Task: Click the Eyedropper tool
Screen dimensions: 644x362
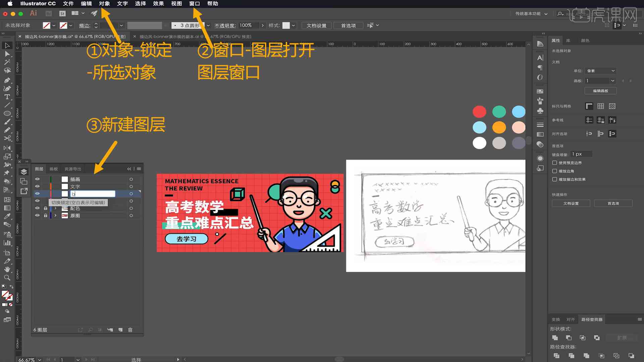Action: pos(7,216)
